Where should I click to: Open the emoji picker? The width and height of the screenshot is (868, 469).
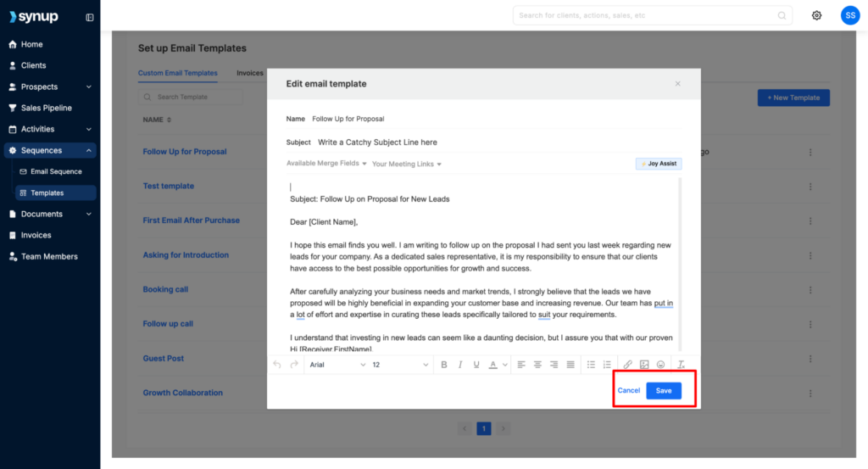point(660,365)
